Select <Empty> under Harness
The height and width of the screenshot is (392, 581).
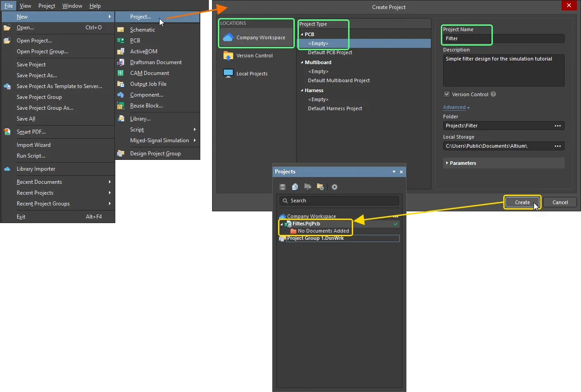click(x=318, y=99)
